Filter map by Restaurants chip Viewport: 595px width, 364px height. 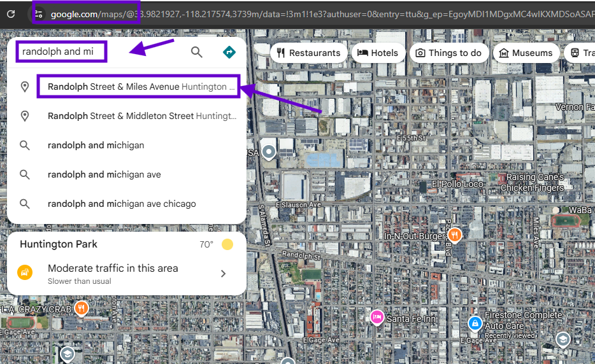click(308, 53)
